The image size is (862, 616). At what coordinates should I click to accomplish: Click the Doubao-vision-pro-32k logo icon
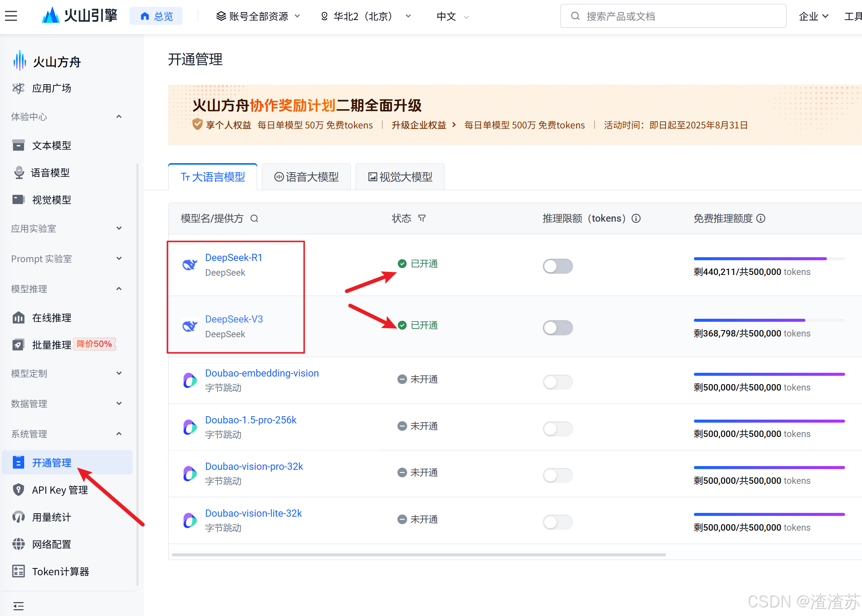190,474
